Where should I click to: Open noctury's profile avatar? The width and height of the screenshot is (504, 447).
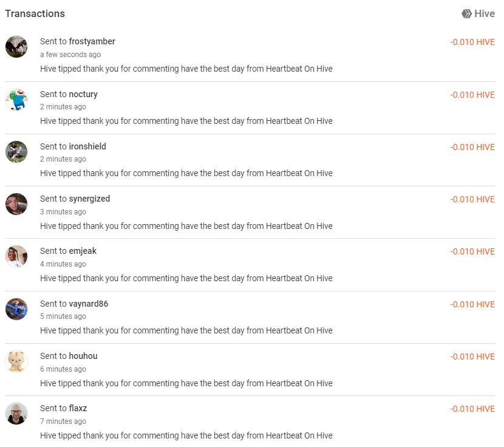tap(16, 99)
